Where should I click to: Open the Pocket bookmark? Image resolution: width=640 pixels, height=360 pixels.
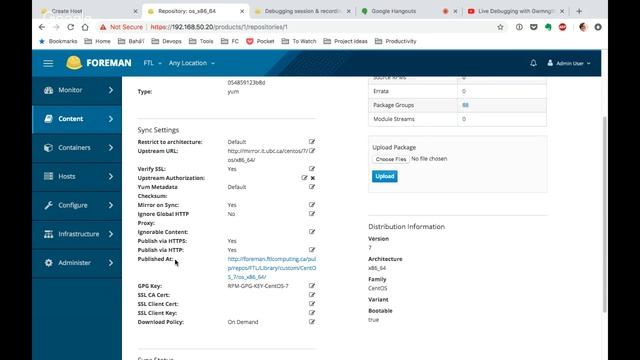coord(260,41)
